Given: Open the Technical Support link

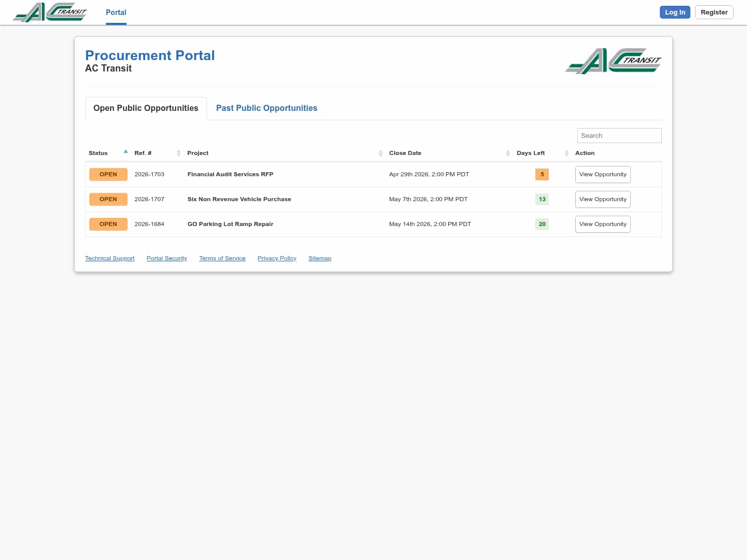Looking at the screenshot, I should pos(109,258).
